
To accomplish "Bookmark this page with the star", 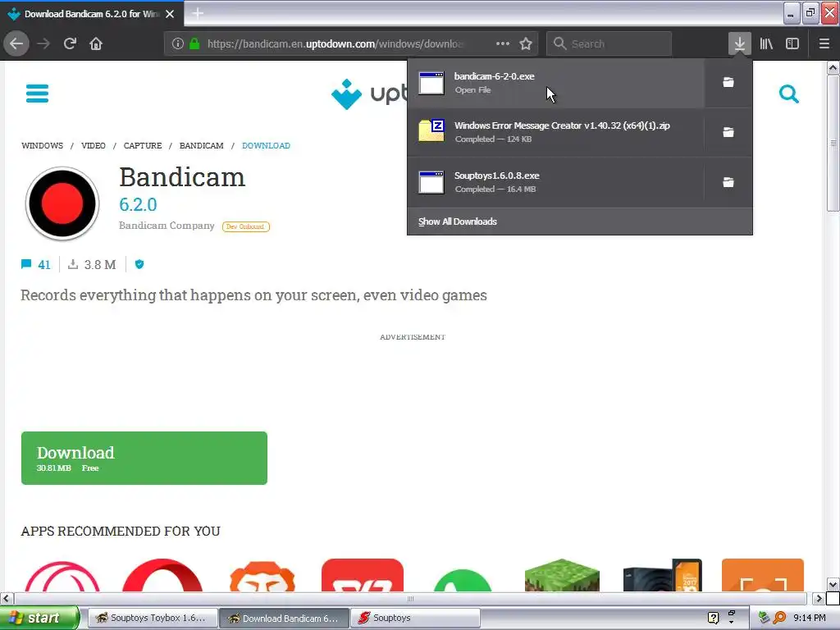I will pos(526,43).
